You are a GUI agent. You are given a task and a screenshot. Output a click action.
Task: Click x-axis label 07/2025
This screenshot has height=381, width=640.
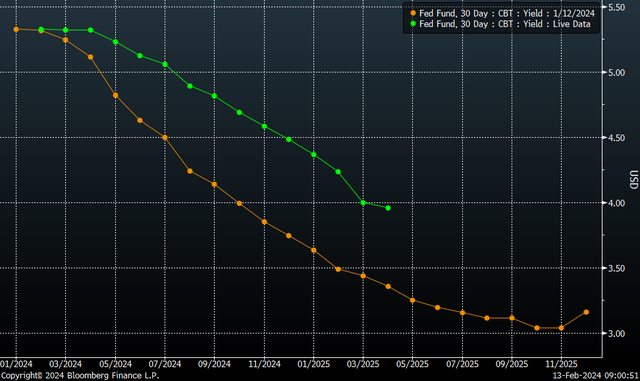pos(462,364)
